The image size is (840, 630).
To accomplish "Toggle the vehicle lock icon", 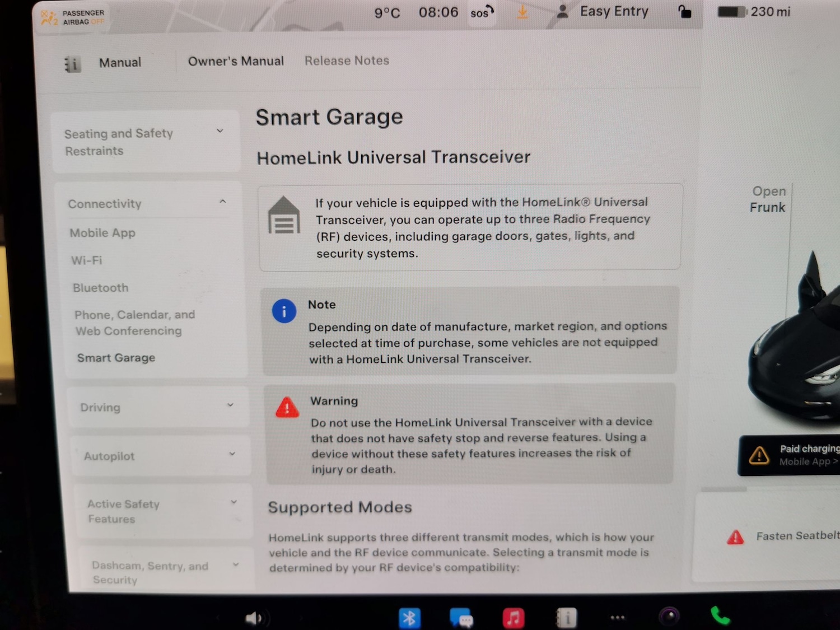I will point(685,12).
